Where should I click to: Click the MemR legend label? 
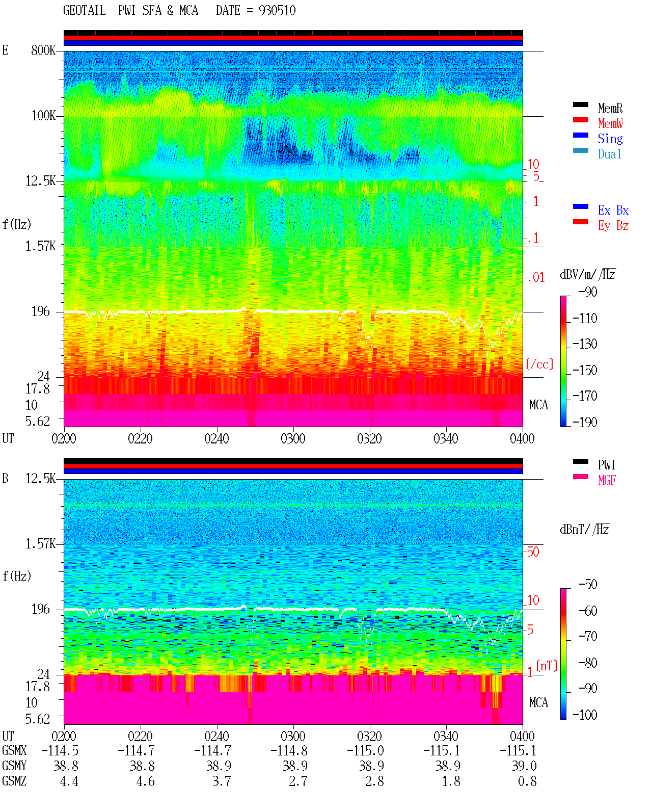pos(610,108)
